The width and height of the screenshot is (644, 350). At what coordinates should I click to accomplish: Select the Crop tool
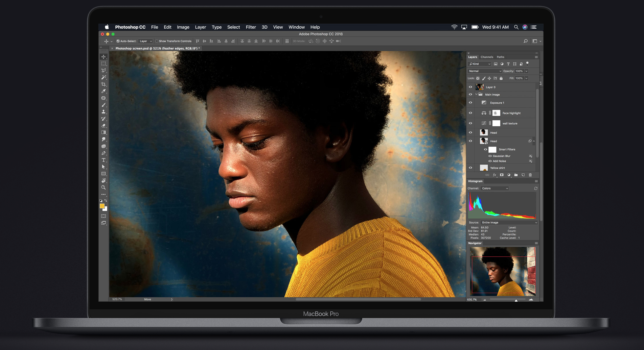[x=103, y=84]
